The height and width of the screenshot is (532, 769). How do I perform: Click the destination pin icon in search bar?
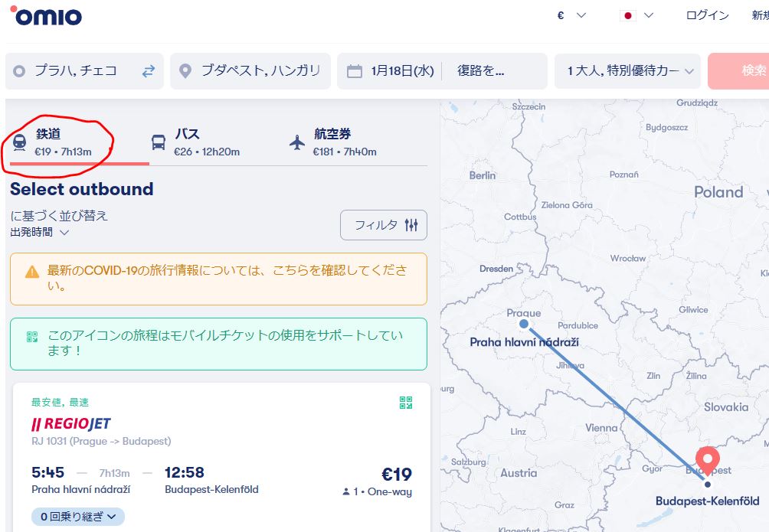(x=185, y=71)
